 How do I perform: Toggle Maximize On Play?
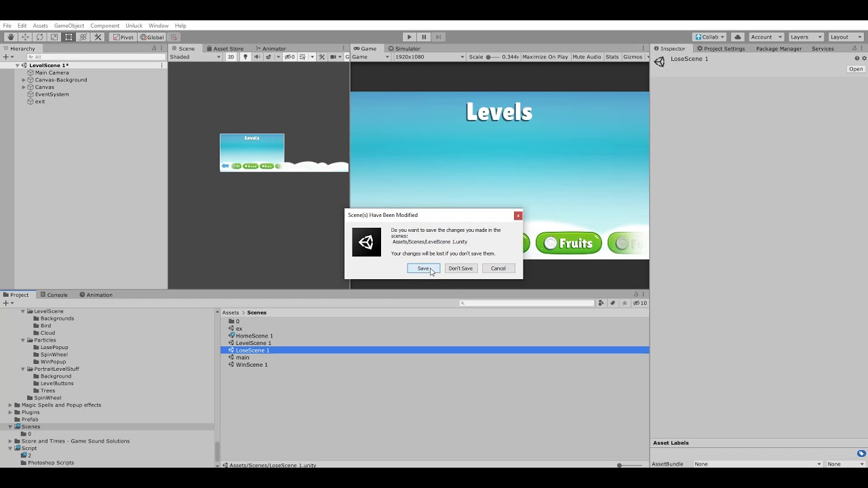[545, 57]
